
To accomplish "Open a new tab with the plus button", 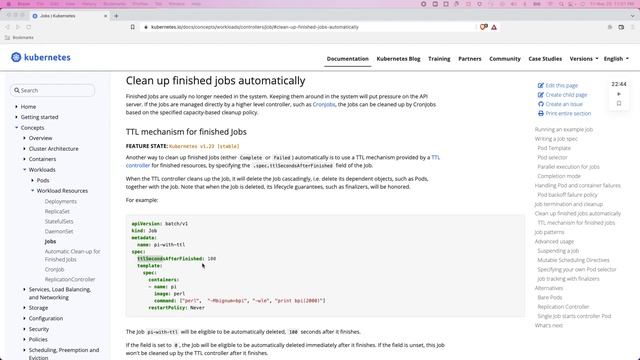I will [116, 16].
